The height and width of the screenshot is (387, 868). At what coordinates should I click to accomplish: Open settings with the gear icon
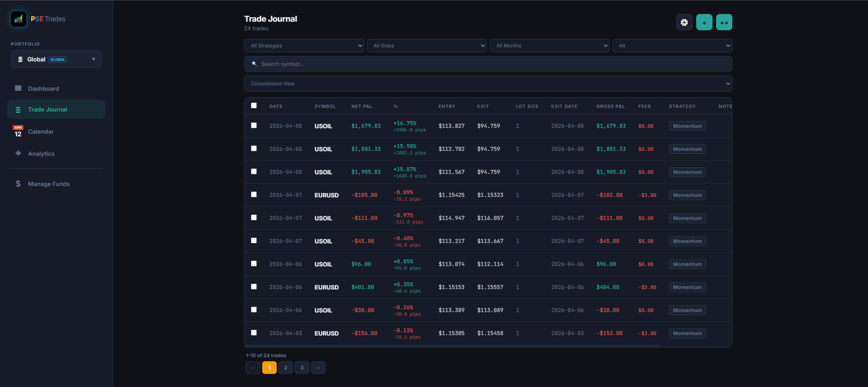[684, 22]
